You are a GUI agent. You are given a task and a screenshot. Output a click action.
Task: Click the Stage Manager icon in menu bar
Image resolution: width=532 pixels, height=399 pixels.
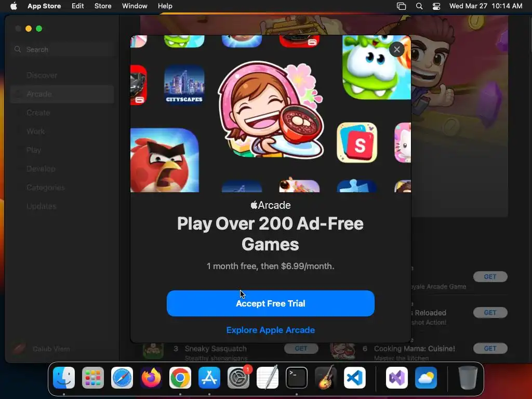tap(402, 6)
